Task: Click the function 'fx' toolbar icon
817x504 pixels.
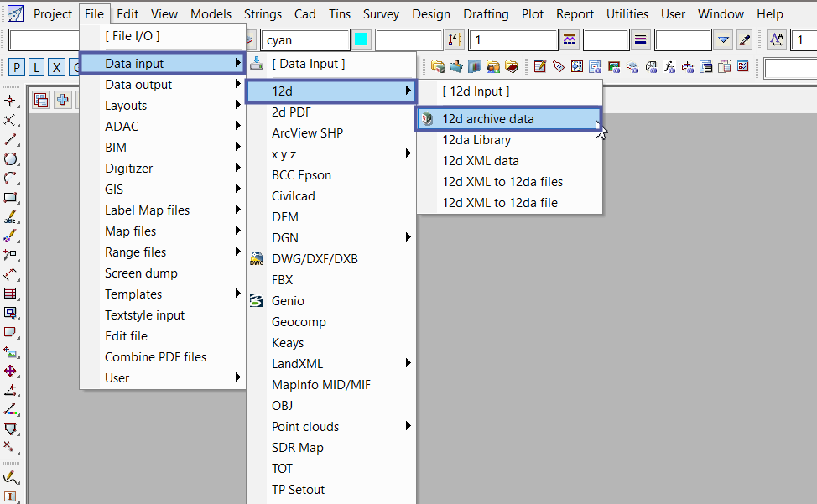Action: 670,67
